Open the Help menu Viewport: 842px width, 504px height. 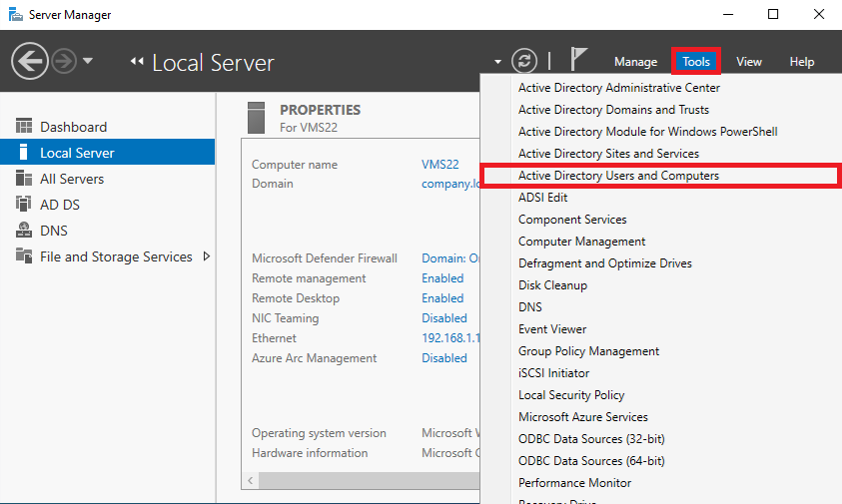pyautogui.click(x=801, y=62)
